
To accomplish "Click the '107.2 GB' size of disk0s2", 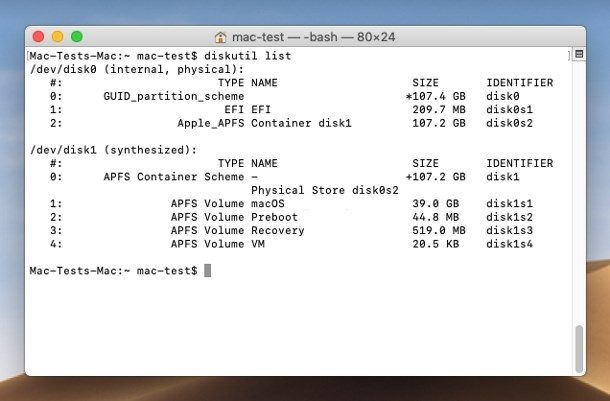I will click(x=439, y=123).
